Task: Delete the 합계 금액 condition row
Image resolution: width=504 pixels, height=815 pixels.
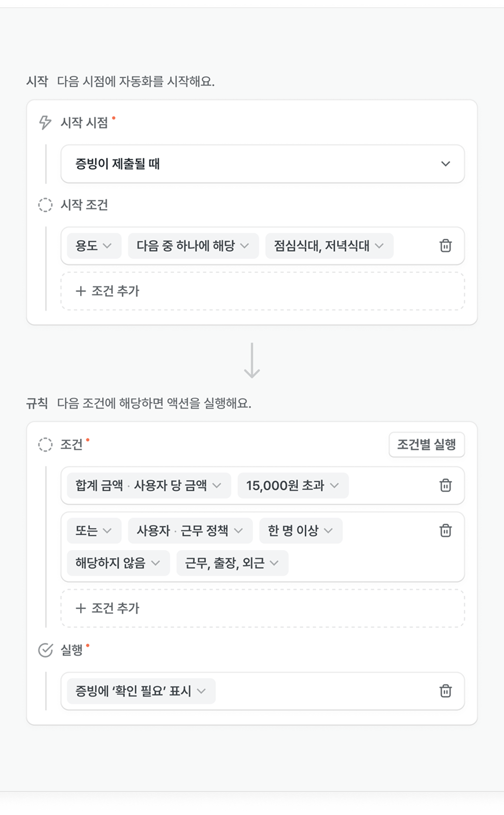Action: pos(445,485)
